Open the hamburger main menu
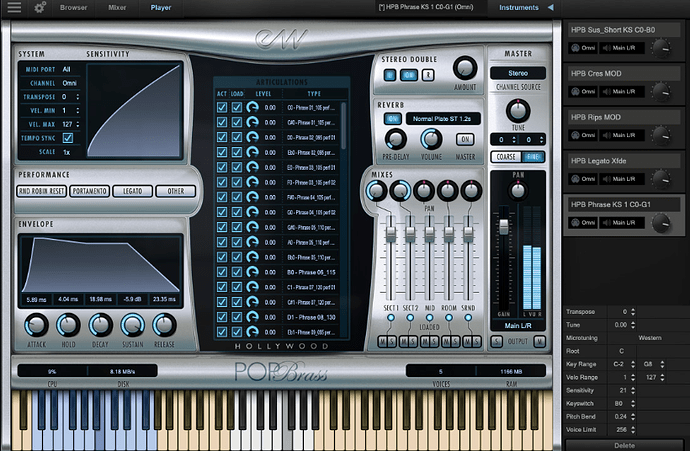Viewport: 690px width, 451px height. [x=14, y=7]
